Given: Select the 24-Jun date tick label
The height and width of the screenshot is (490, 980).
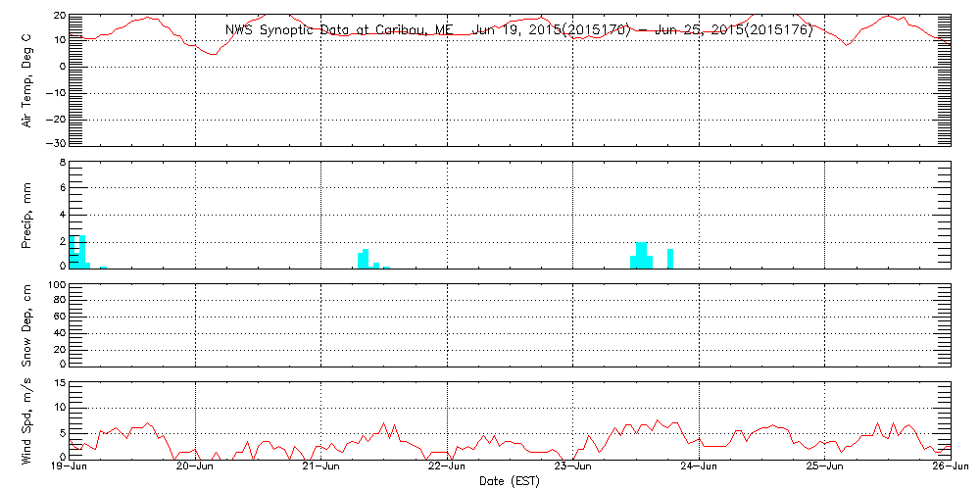Looking at the screenshot, I should point(699,468).
